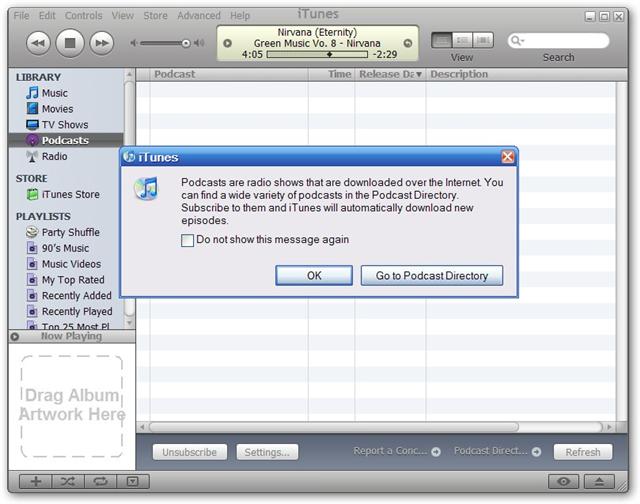The image size is (640, 504).
Task: Click OK in the iTunes dialog
Action: pos(314,276)
